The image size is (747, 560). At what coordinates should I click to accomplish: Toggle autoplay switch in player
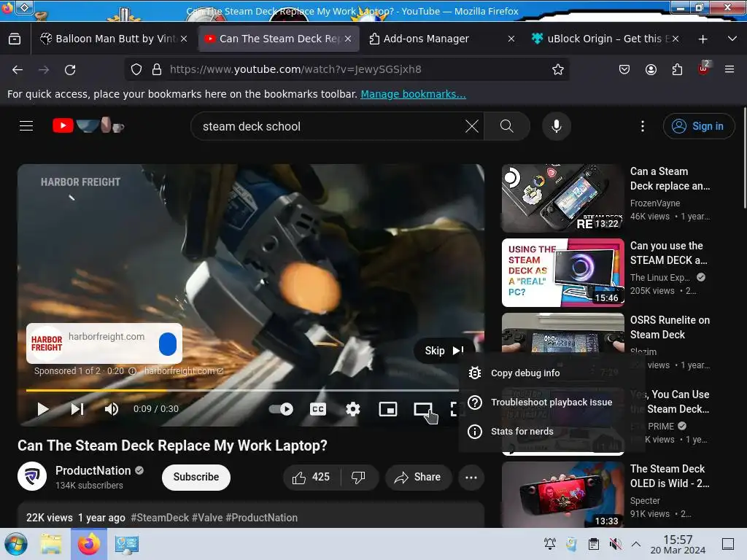281,409
